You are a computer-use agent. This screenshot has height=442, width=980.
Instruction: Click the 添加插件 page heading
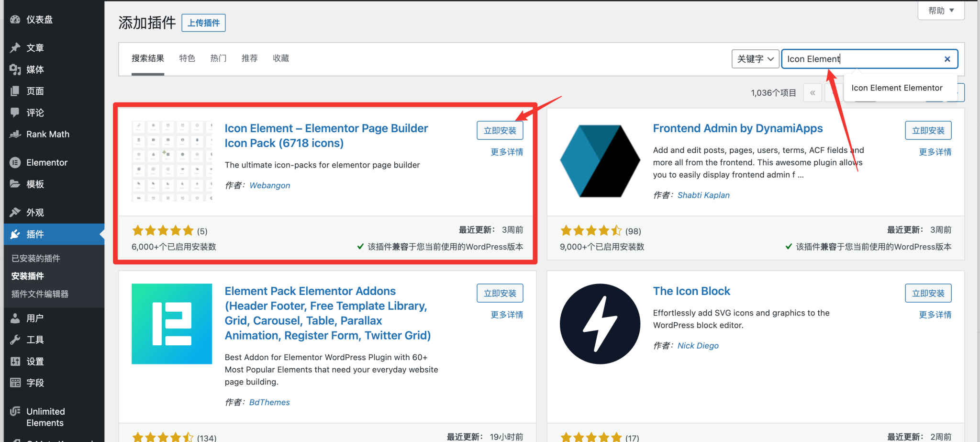click(147, 23)
